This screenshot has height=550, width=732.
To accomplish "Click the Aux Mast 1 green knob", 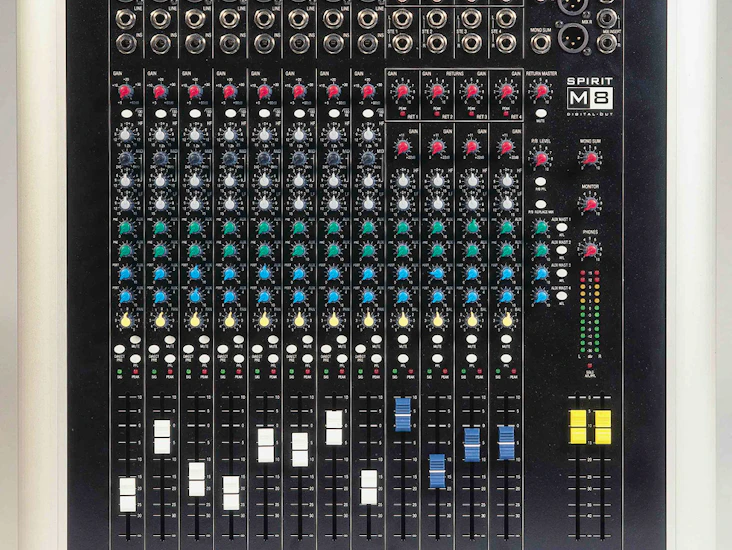I will coord(541,227).
